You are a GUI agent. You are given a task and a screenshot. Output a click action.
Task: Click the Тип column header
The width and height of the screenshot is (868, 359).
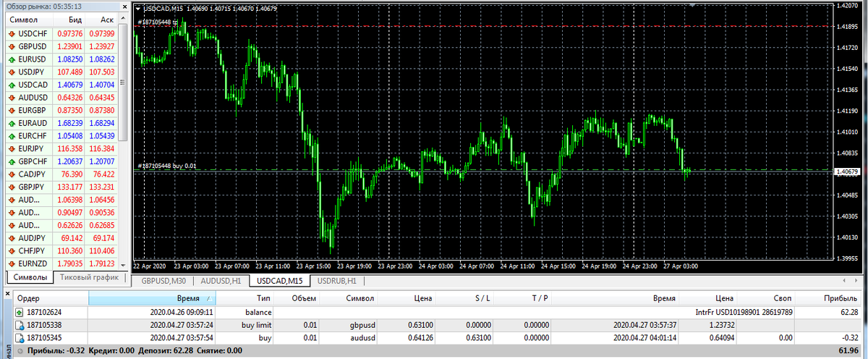tap(246, 298)
